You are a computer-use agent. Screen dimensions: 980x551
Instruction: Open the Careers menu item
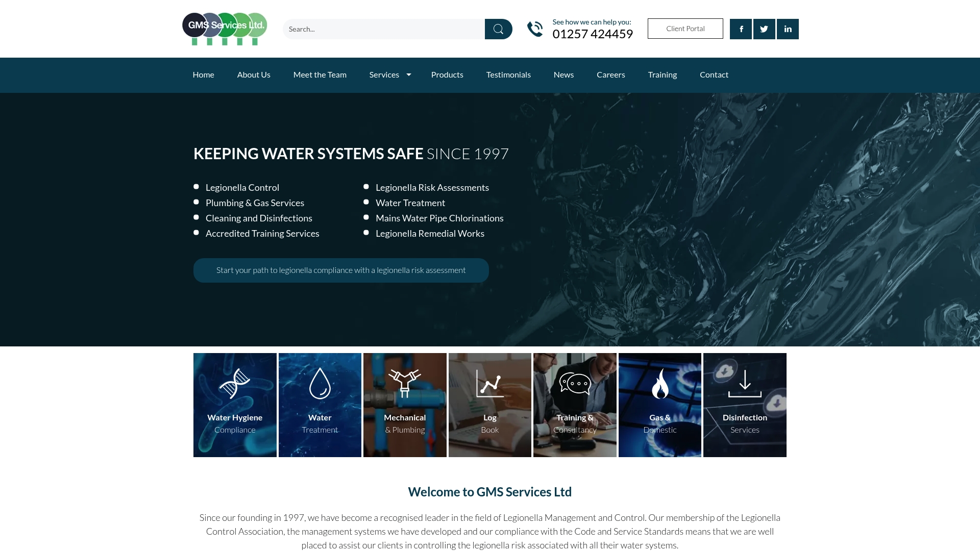[x=611, y=75]
